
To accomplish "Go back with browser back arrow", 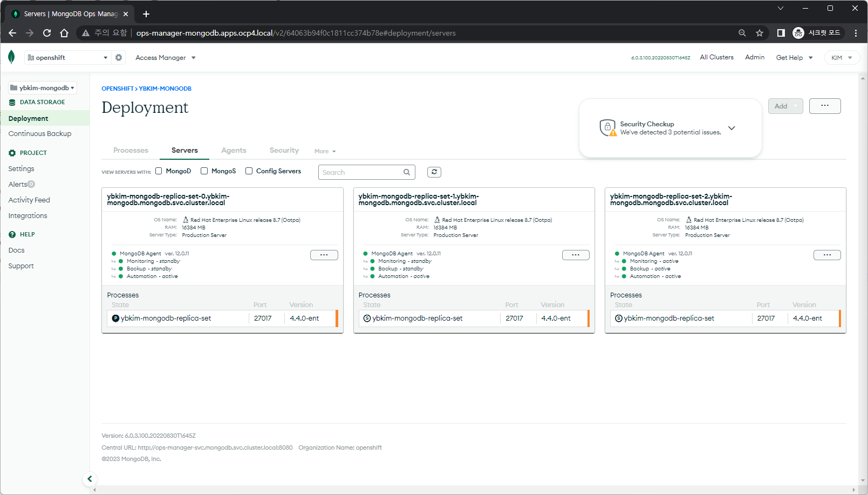I will (x=12, y=33).
